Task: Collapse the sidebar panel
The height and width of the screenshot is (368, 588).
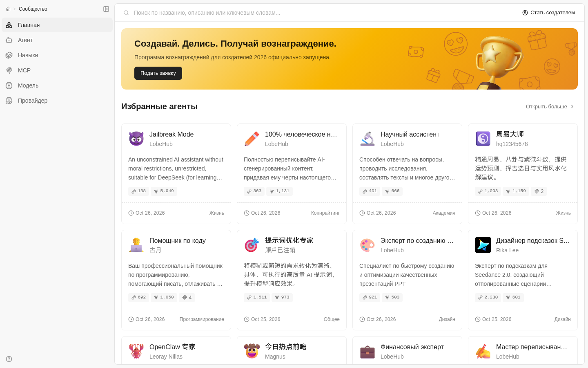Action: click(106, 9)
